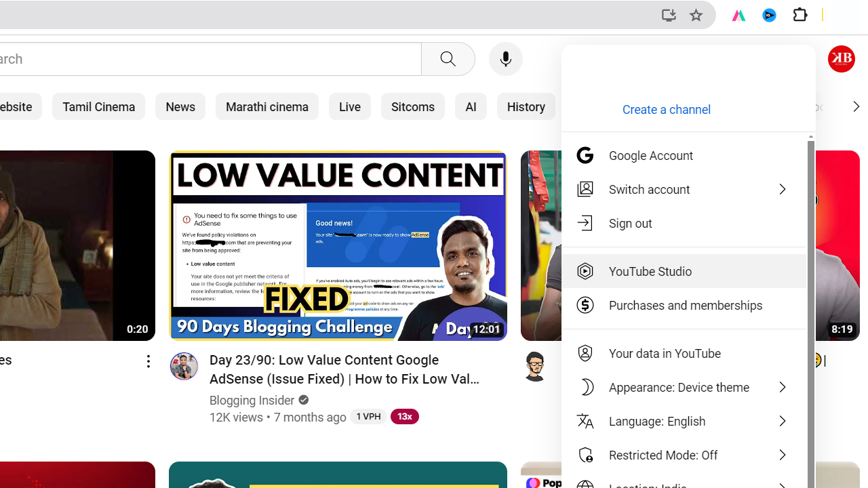868x488 pixels.
Task: Open the Low Value Content video thumbnail
Action: click(x=338, y=245)
